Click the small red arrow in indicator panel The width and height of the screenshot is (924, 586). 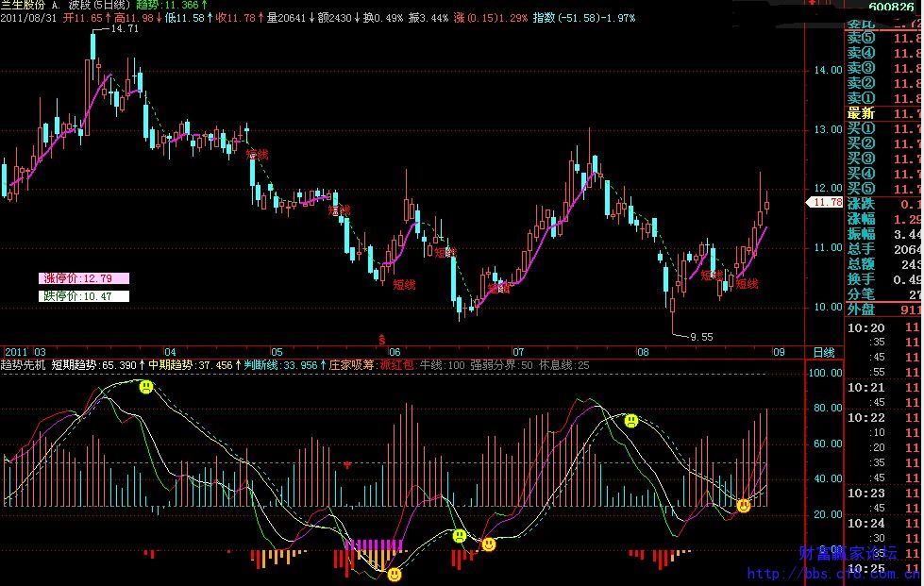coord(348,464)
